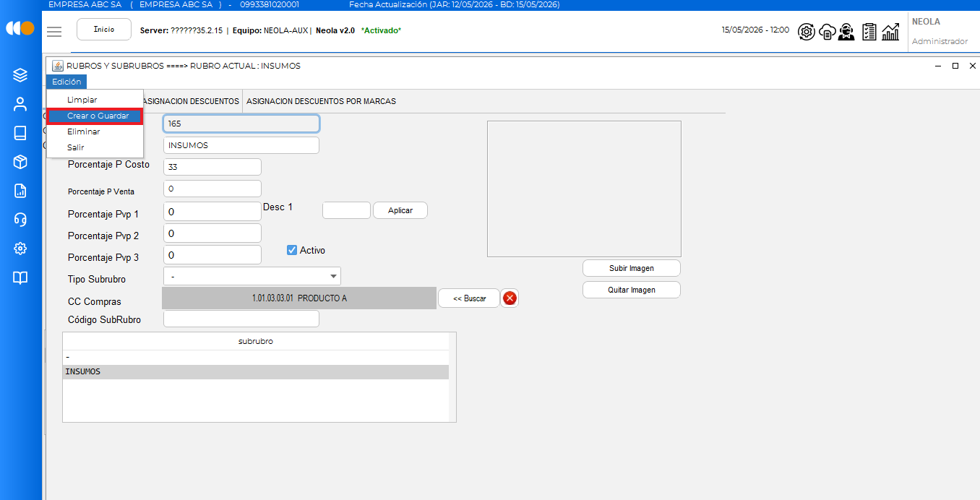Screen dimensions: 980x500
Task: Click the subrubro column header
Action: (256, 341)
